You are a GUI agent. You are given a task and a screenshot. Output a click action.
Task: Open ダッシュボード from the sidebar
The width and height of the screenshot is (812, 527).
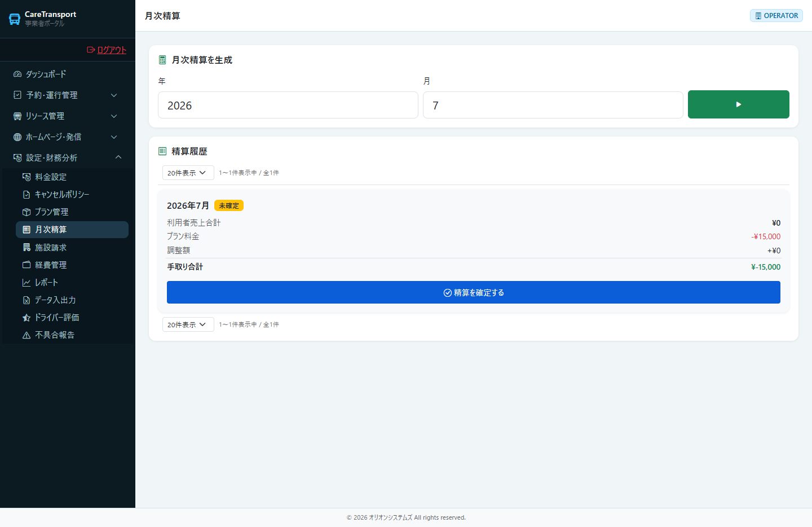[68, 74]
